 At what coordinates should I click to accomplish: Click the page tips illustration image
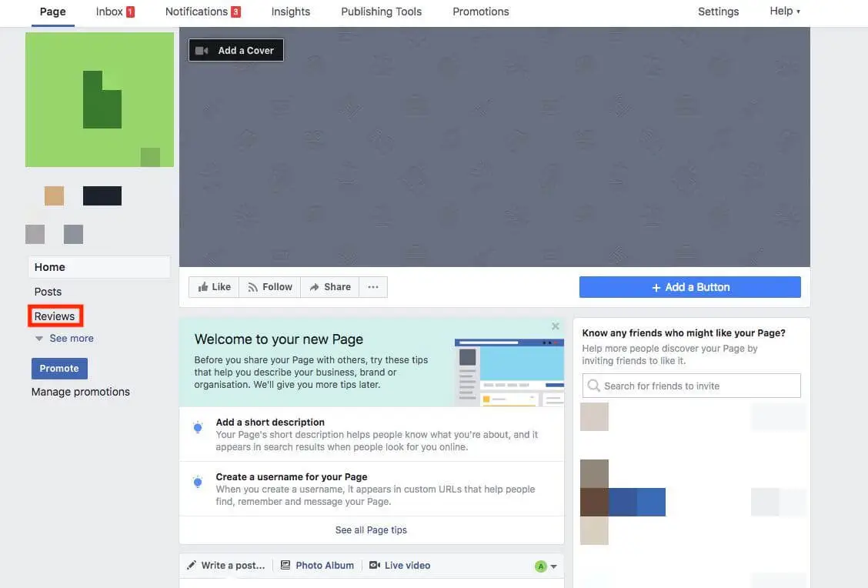coord(509,373)
